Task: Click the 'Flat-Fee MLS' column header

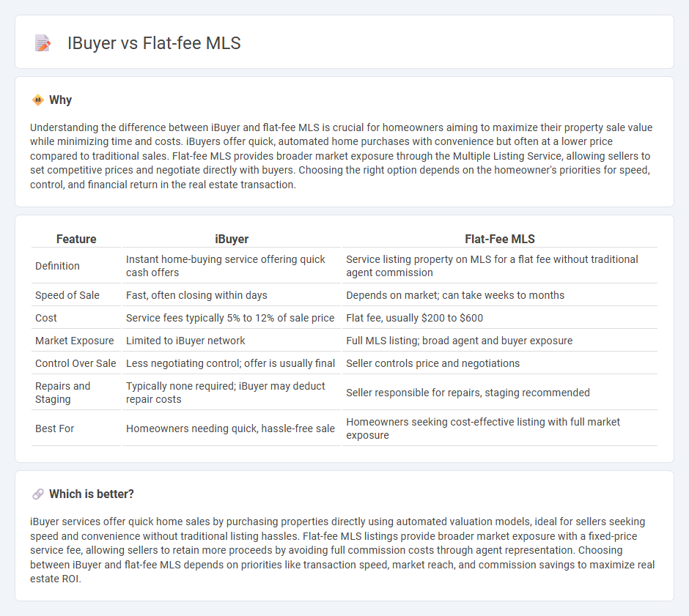Action: [500, 239]
